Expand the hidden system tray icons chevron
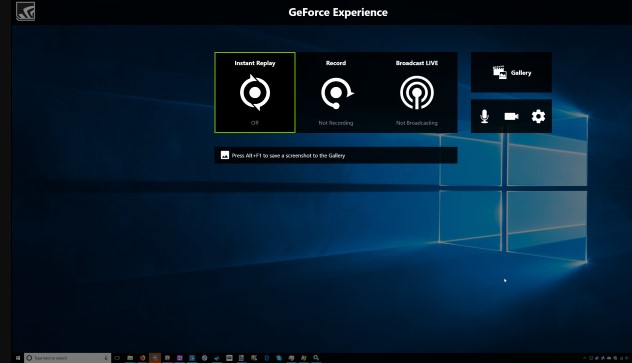This screenshot has height=363, width=632. click(x=584, y=358)
